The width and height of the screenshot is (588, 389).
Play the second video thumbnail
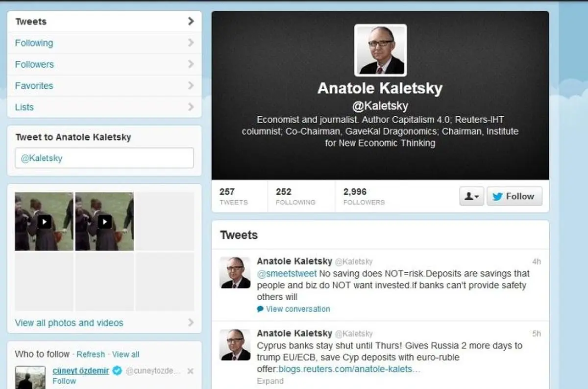click(x=104, y=222)
